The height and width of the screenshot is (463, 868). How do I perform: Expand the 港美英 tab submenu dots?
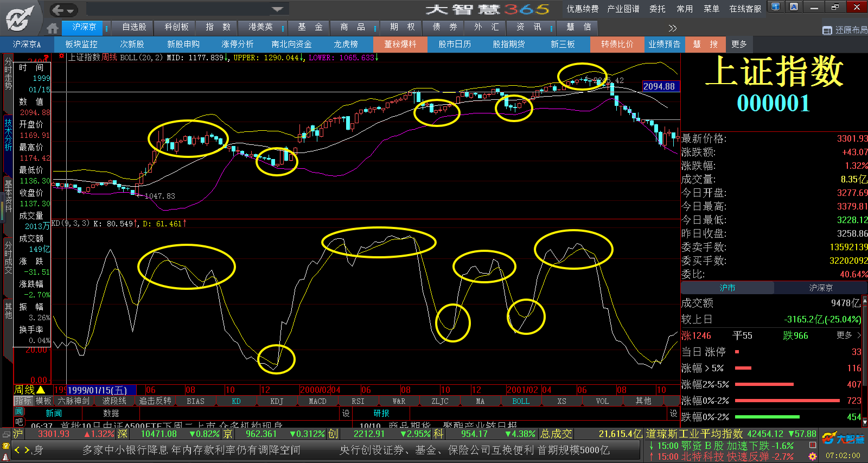coord(283,28)
